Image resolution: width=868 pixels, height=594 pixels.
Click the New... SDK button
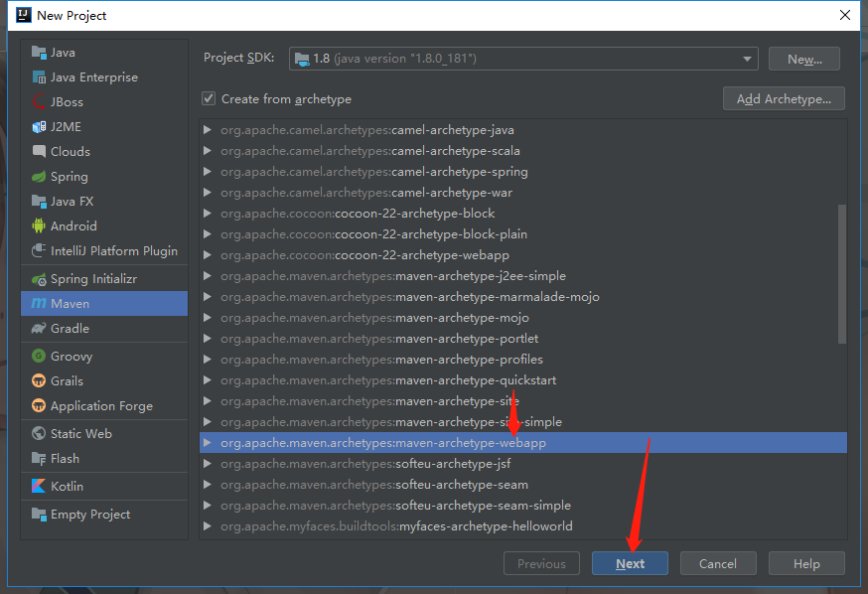point(804,59)
